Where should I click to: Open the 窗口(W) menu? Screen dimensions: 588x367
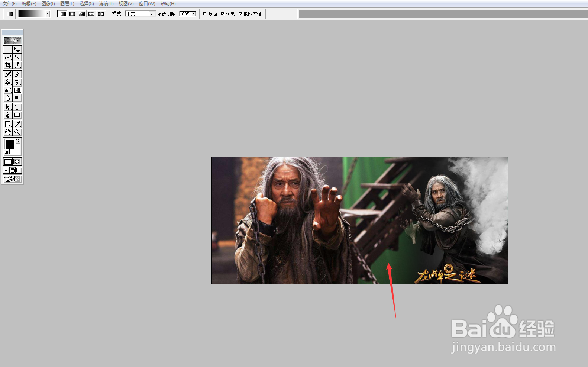[x=147, y=4]
